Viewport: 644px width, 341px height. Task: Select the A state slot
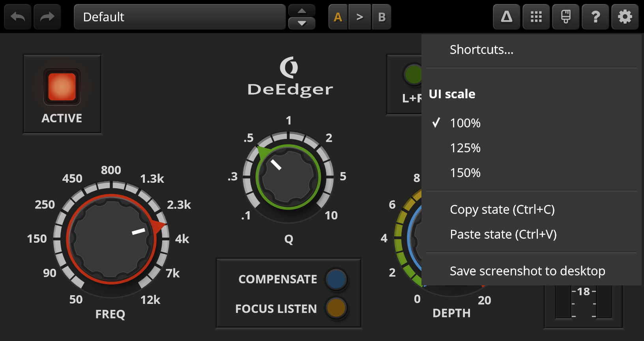point(338,17)
